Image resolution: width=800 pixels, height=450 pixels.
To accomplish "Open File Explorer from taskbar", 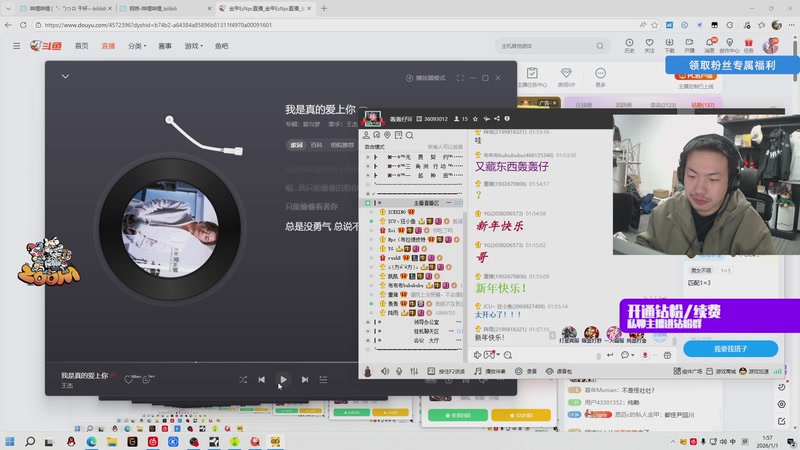I will pos(112,441).
